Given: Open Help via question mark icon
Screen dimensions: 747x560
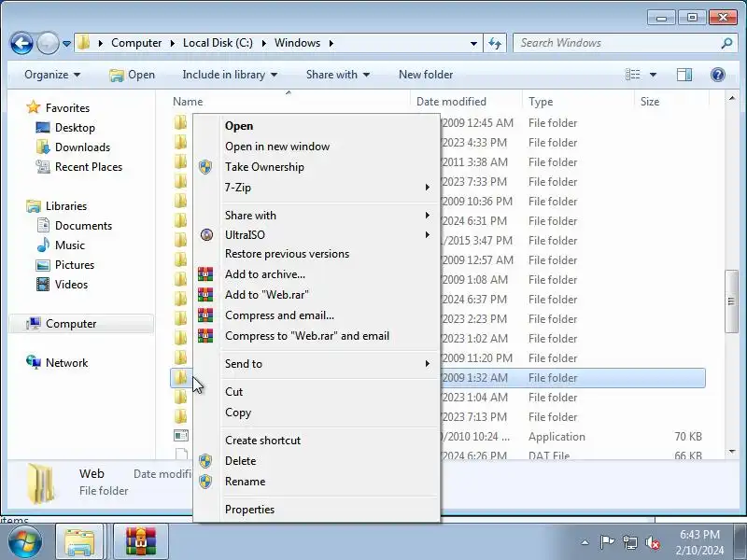Looking at the screenshot, I should [x=717, y=75].
